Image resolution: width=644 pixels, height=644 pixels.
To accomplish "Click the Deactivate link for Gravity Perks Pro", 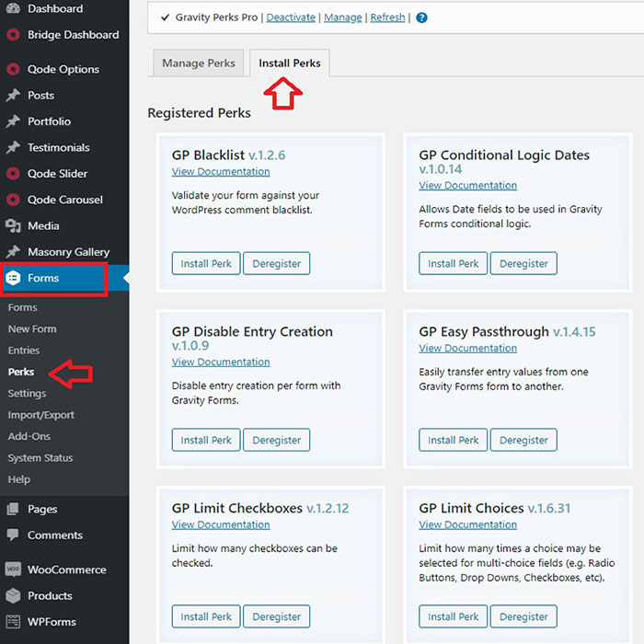I will point(290,17).
